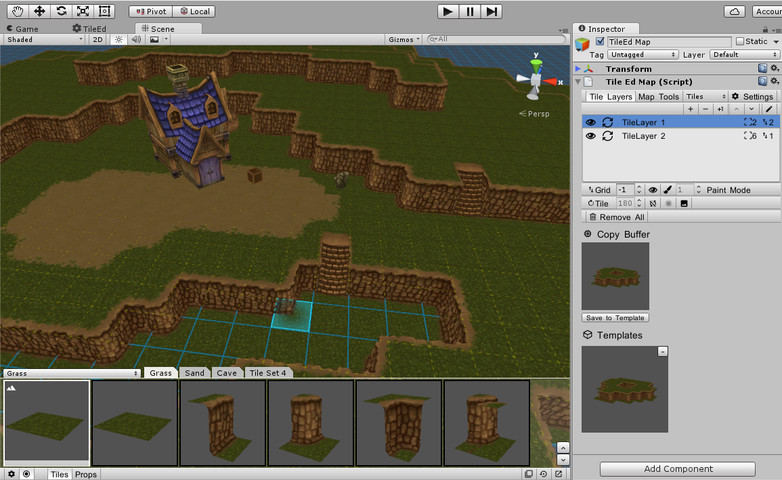Open the Tiles dropdown in Tile Ed Map

coord(705,97)
